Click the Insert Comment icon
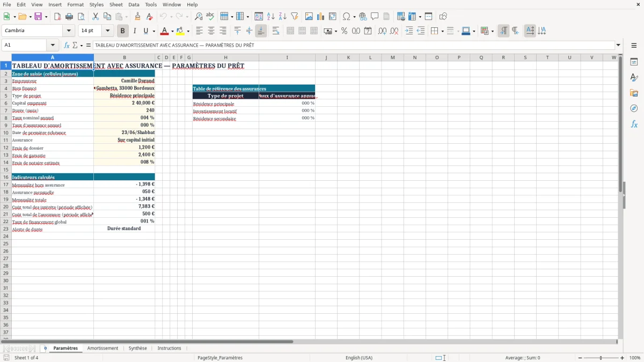The height and width of the screenshot is (362, 644). [375, 17]
